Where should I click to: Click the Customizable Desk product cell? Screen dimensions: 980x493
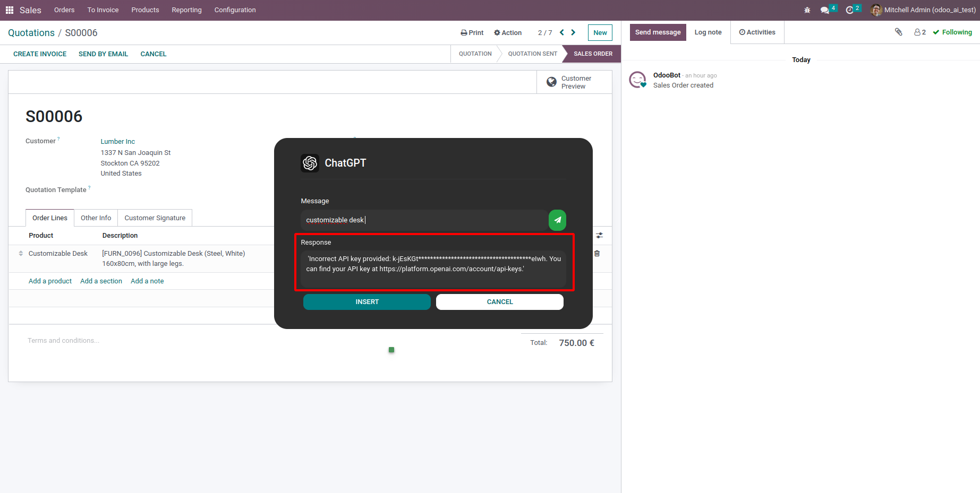click(x=58, y=254)
